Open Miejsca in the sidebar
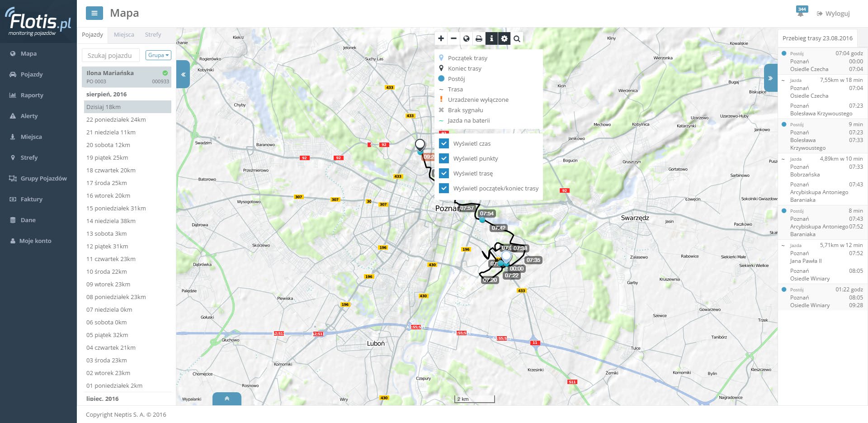This screenshot has height=423, width=868. click(x=31, y=137)
